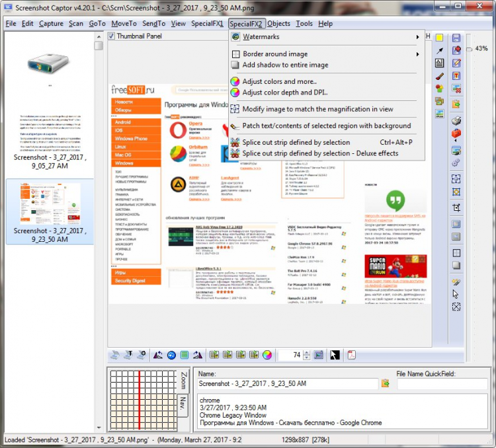The image size is (496, 448).
Task: Click the rainbow color wheel in bottom toolbar
Action: [x=267, y=355]
